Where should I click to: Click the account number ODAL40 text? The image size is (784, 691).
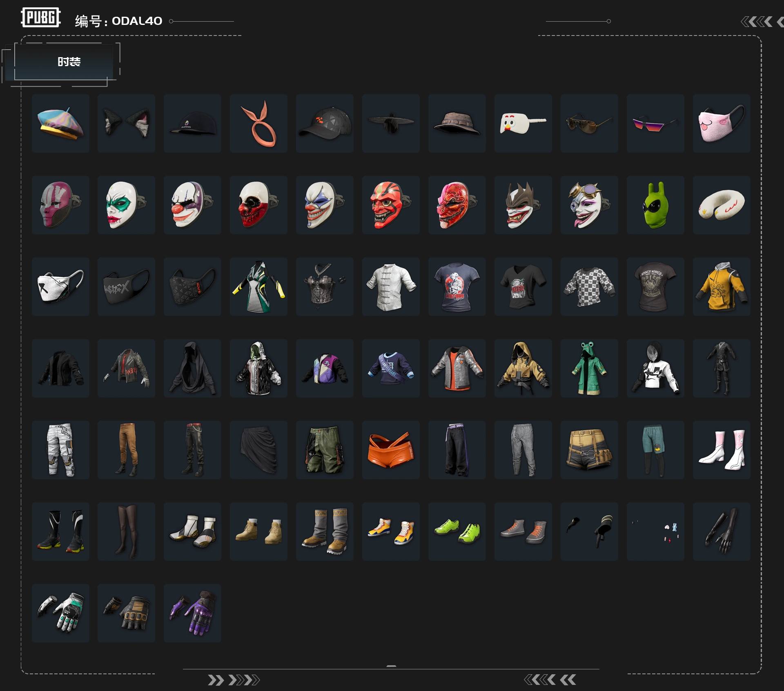pyautogui.click(x=137, y=21)
